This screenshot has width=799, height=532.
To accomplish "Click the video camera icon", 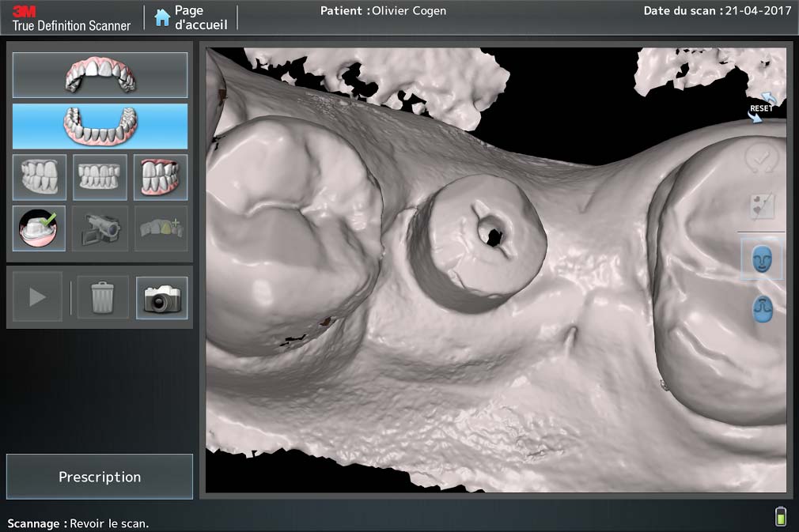I will click(100, 228).
